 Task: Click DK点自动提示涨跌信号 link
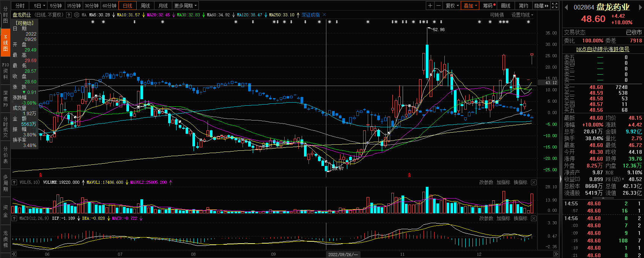pyautogui.click(x=603, y=50)
